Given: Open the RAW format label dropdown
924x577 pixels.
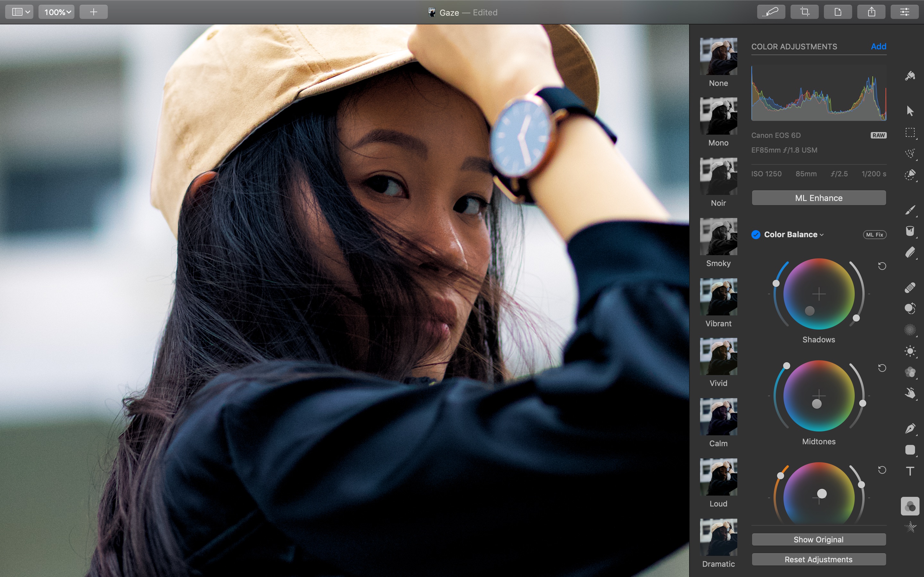Looking at the screenshot, I should point(878,136).
